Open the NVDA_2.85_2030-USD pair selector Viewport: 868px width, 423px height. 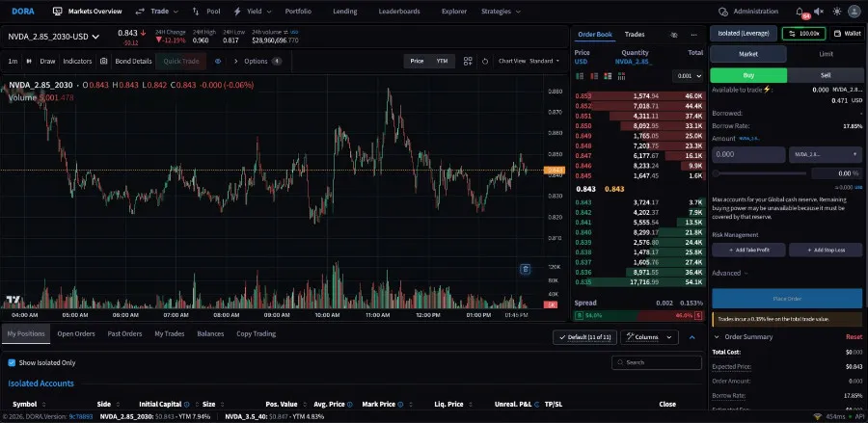click(x=53, y=37)
